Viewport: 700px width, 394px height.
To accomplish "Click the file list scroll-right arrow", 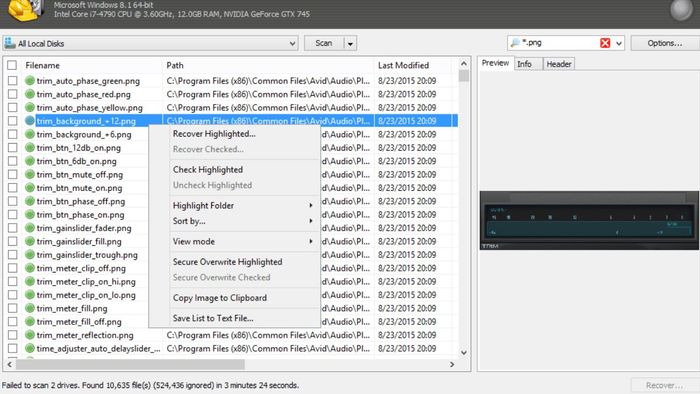I will (x=452, y=365).
